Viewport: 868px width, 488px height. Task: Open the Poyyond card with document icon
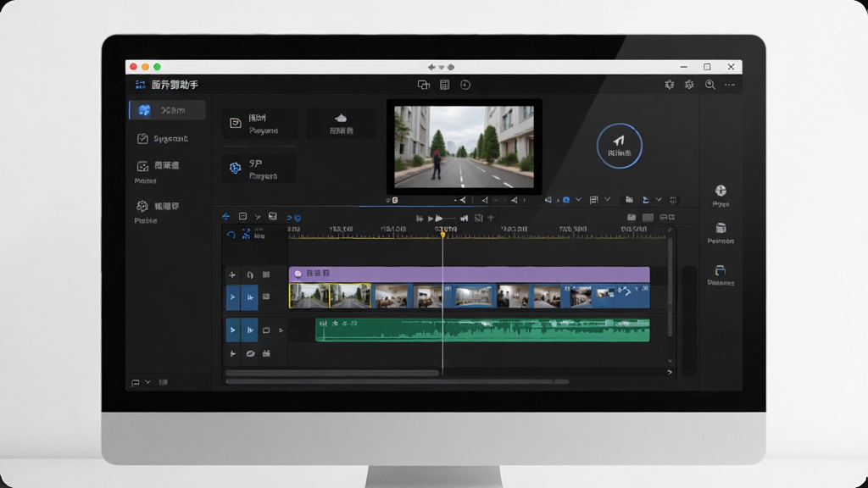pyautogui.click(x=259, y=124)
